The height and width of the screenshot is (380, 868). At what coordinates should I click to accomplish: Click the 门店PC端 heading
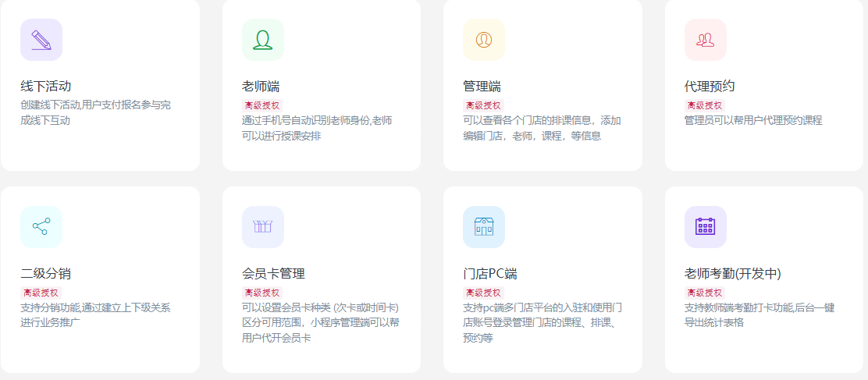click(489, 274)
